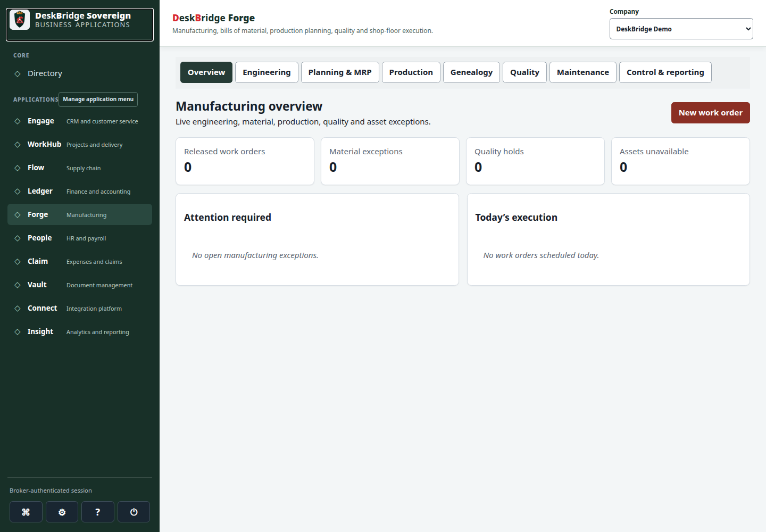Sign out with the power icon

(134, 512)
